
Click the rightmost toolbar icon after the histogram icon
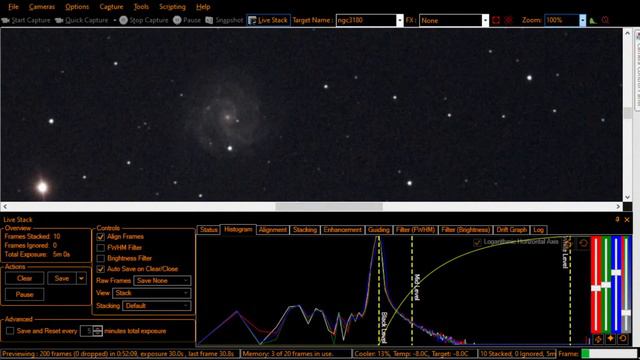pyautogui.click(x=605, y=20)
